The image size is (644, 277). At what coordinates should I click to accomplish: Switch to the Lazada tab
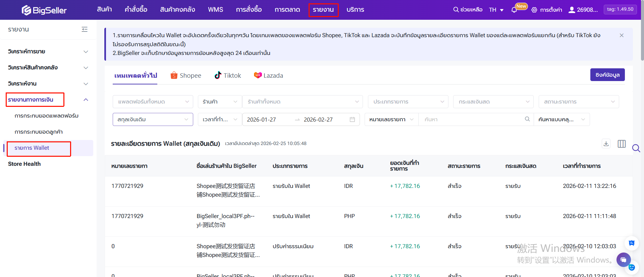point(269,76)
